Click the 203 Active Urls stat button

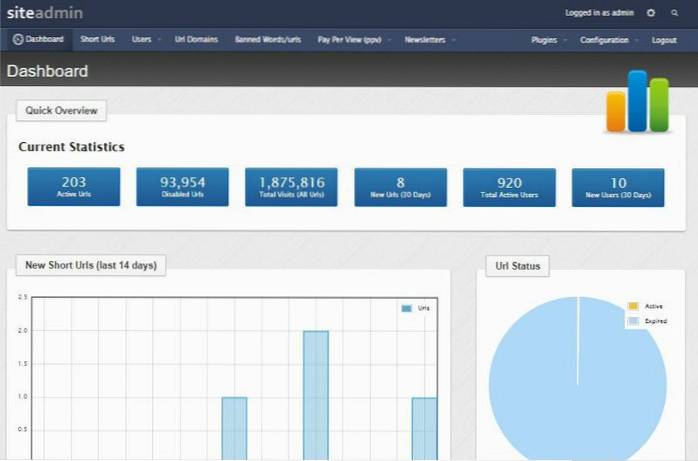73,186
